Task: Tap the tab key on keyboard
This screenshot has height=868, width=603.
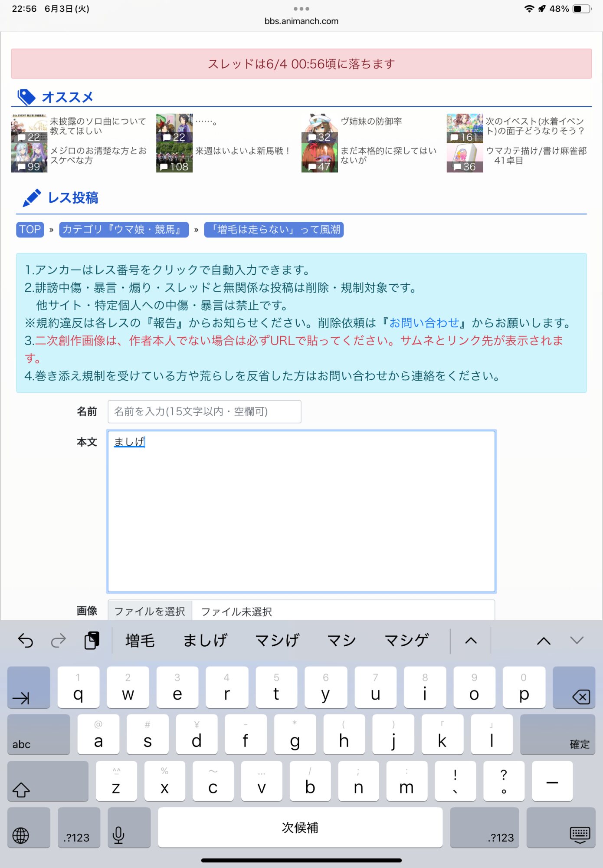Action: pos(29,688)
